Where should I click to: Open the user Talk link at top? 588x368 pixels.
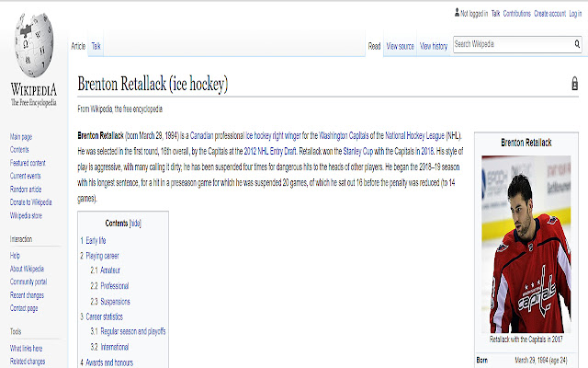495,14
